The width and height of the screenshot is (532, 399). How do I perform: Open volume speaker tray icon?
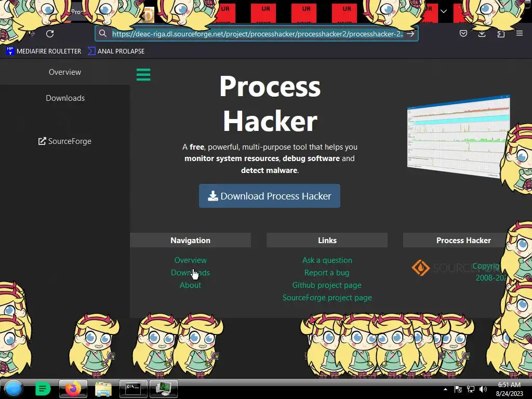(x=483, y=389)
